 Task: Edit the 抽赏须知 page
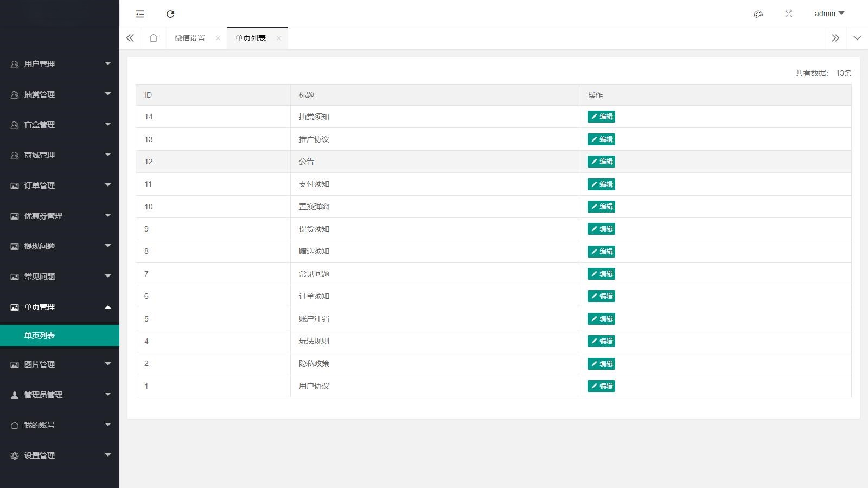tap(601, 117)
